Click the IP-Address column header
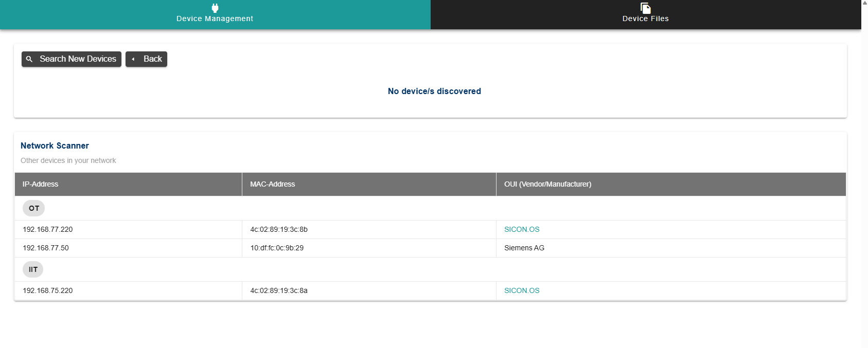 (40, 184)
